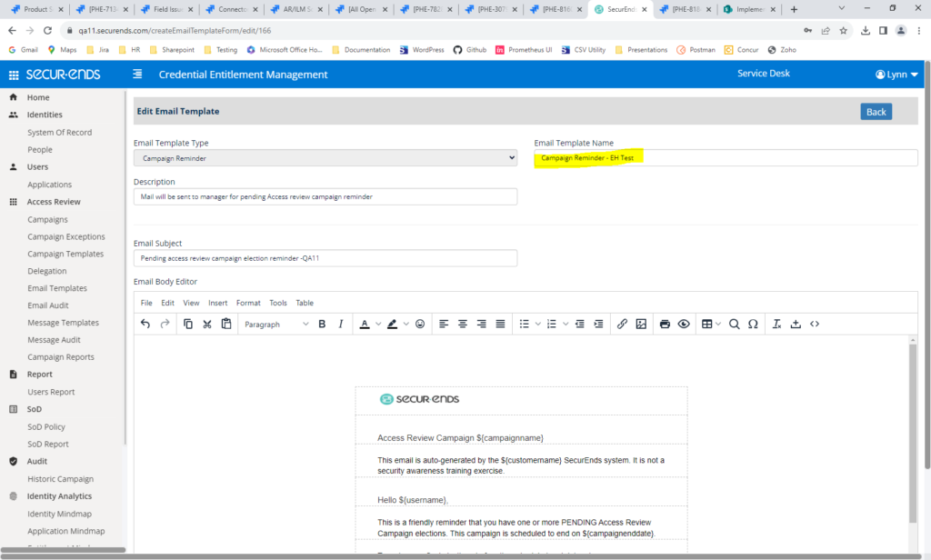
Task: Open the editor Format menu
Action: point(248,303)
